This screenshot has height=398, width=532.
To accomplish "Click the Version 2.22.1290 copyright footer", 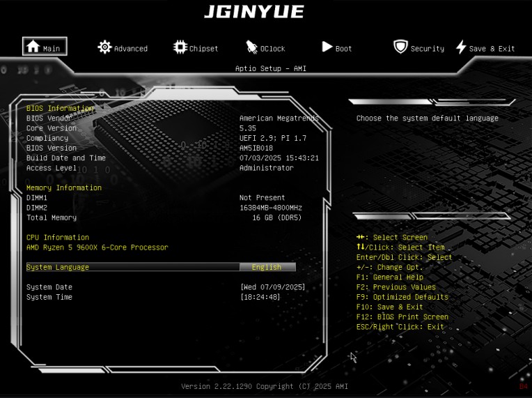I will click(265, 386).
